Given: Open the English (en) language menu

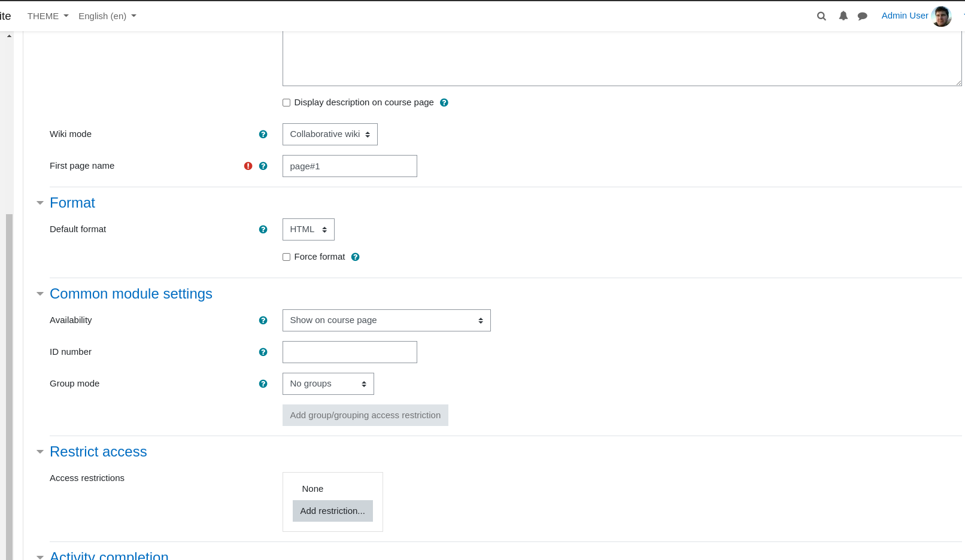Looking at the screenshot, I should tap(107, 16).
